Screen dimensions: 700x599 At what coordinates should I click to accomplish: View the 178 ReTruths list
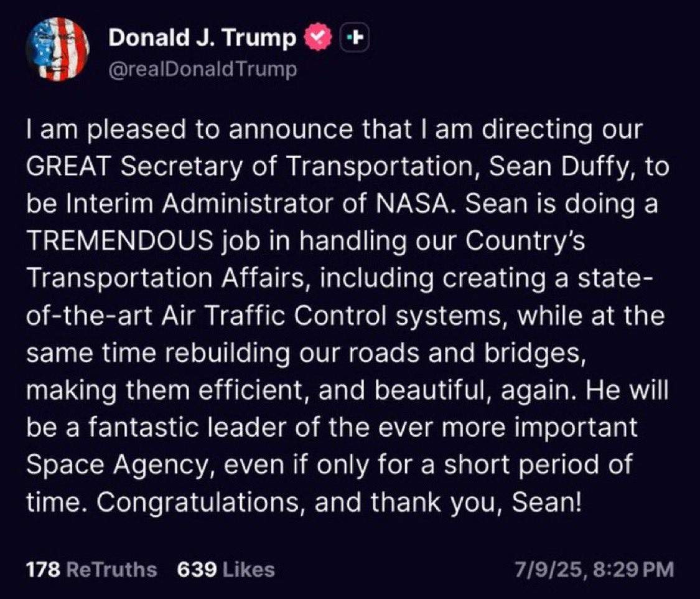coord(91,570)
